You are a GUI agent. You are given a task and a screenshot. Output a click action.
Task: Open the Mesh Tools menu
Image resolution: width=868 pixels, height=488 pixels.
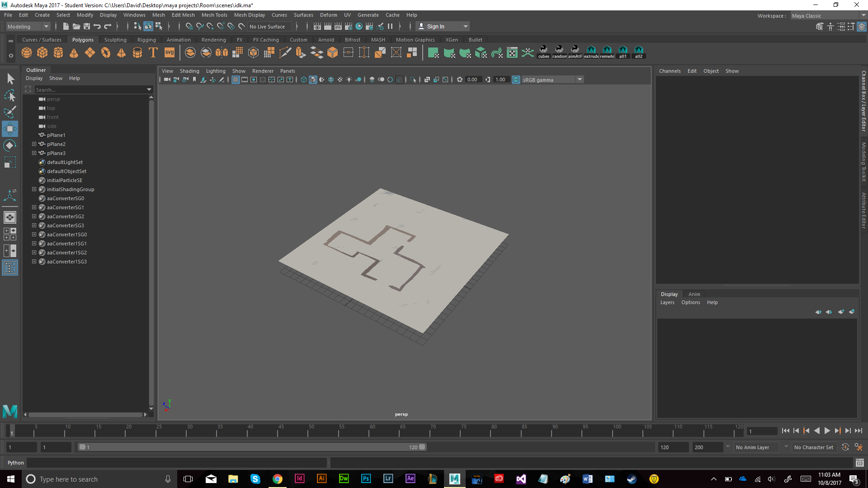click(x=214, y=15)
